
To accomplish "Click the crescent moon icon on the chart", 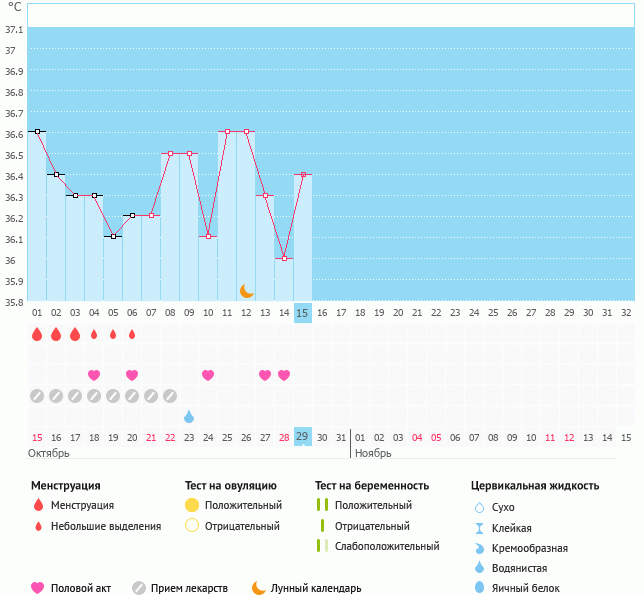I will pos(247,291).
